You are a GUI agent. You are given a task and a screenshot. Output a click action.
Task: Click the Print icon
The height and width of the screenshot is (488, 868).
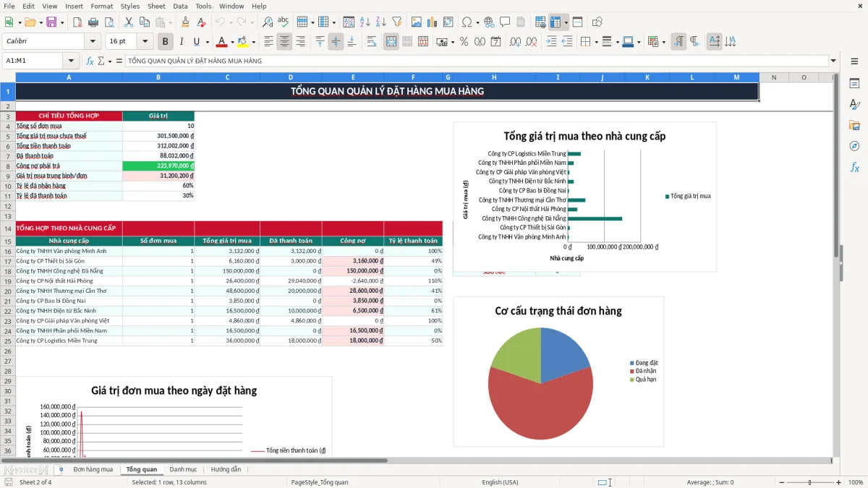pos(93,22)
